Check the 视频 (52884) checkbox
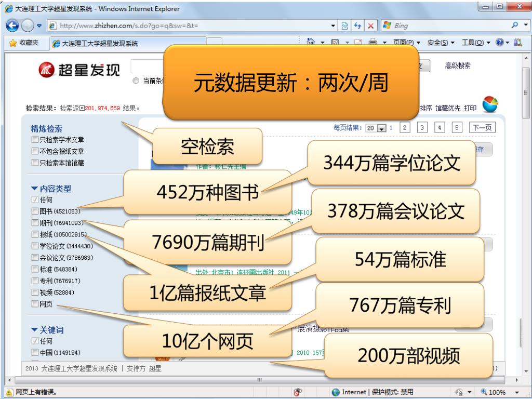532x399 pixels. click(x=35, y=292)
